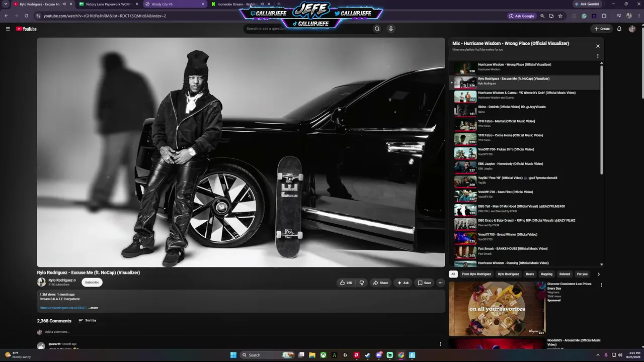Select the All filter chip

tap(453, 274)
